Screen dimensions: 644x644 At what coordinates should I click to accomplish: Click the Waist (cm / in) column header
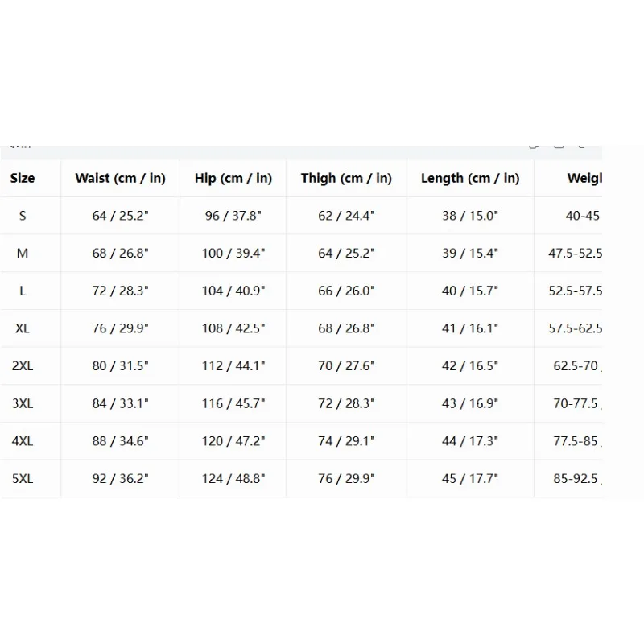120,178
